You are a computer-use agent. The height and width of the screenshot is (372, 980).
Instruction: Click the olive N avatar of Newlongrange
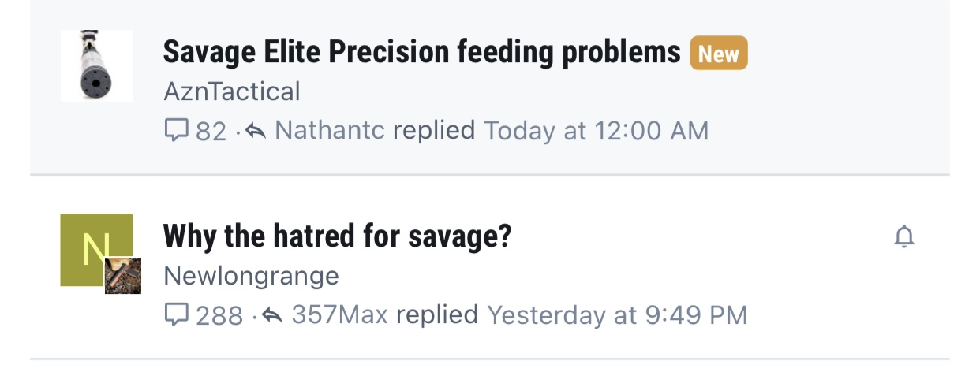point(96,250)
